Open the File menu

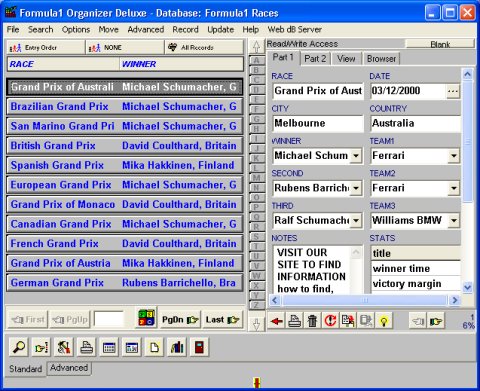tap(13, 29)
